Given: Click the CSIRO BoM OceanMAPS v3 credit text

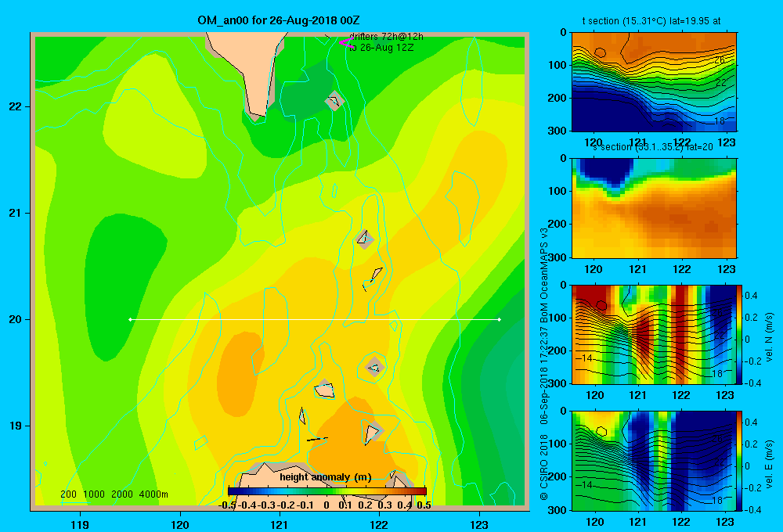Looking at the screenshot, I should tap(544, 363).
